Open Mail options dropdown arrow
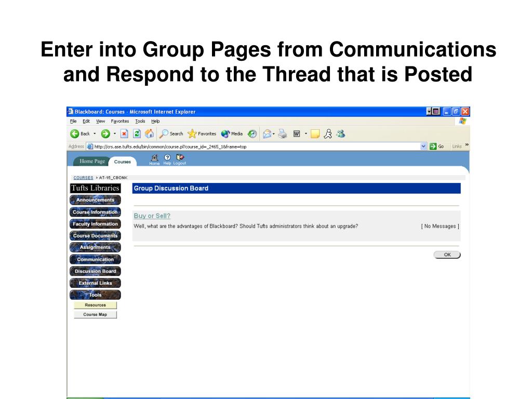This screenshot has width=532, height=399. 273,134
